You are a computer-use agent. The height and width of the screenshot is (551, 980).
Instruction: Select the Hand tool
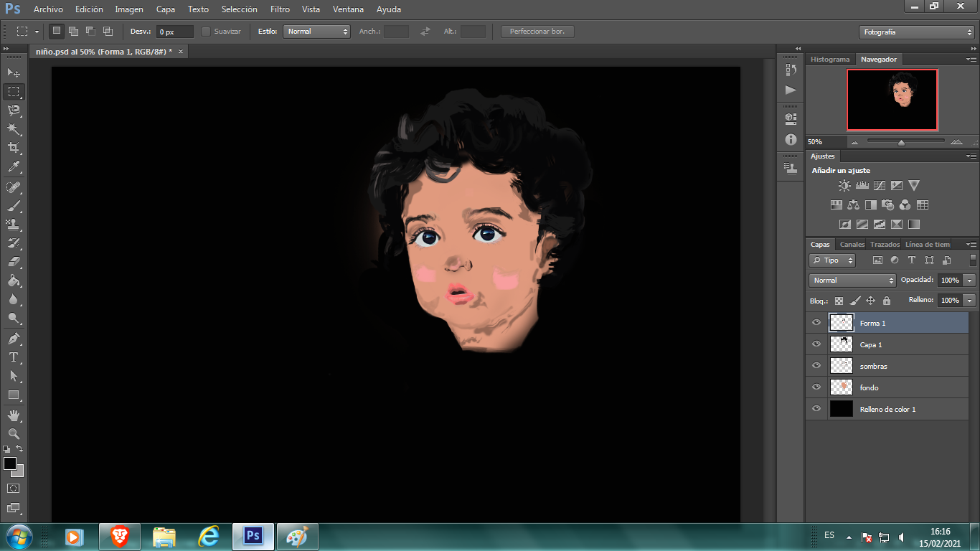(x=14, y=415)
